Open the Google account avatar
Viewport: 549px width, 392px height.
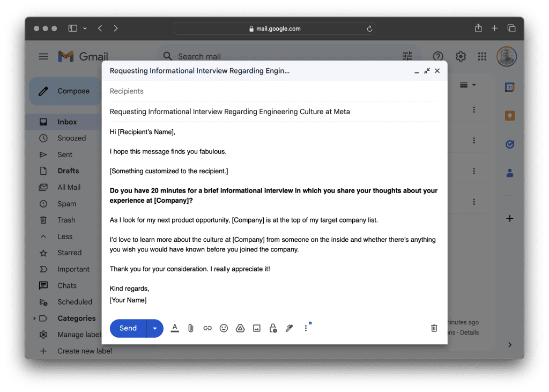click(506, 56)
